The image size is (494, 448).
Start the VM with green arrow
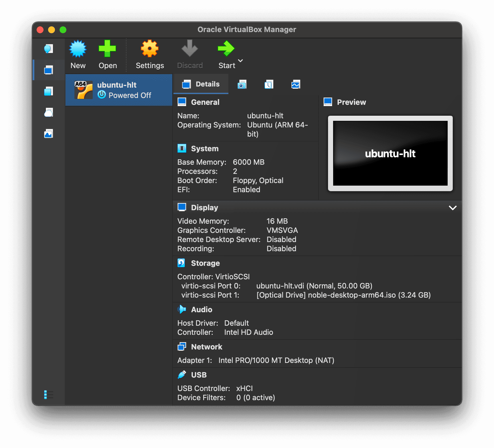point(226,48)
